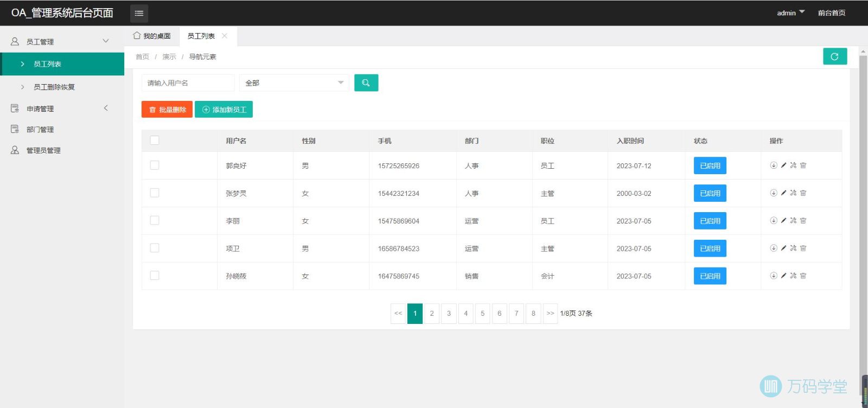Click the pencil edit icon for 郭良好
Image resolution: width=868 pixels, height=408 pixels.
(x=783, y=165)
